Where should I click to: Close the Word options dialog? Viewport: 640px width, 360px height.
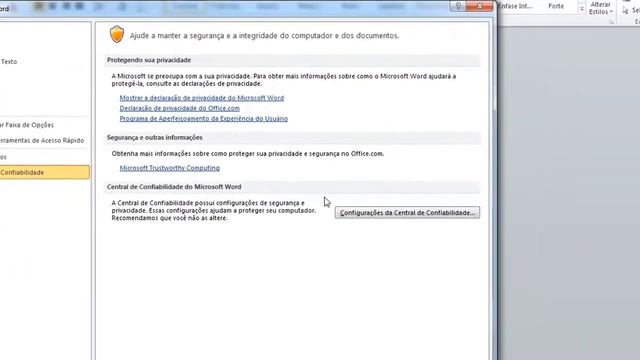point(480,6)
